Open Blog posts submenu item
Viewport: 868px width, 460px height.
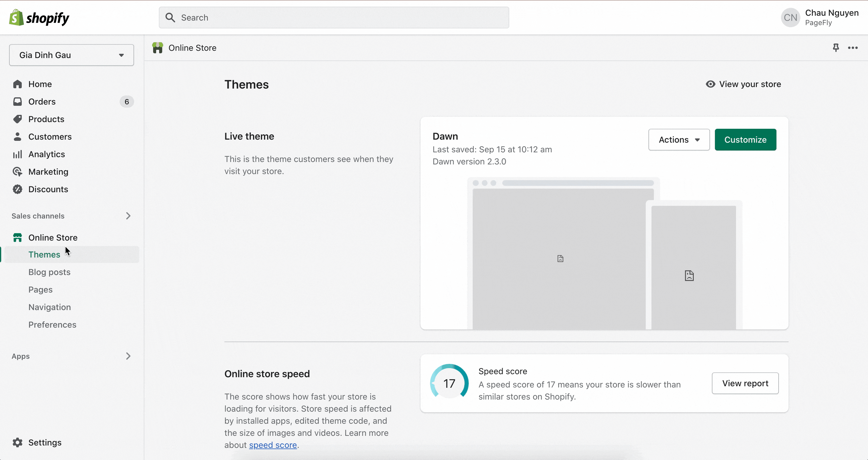pyautogui.click(x=49, y=272)
